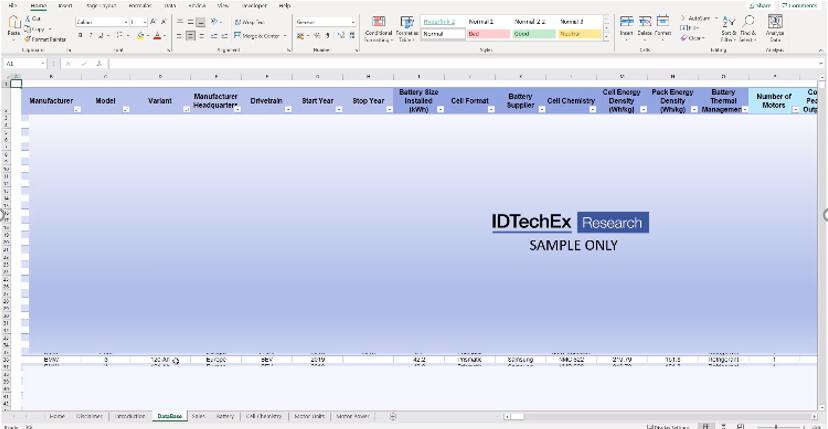Click the Accounting Number Format icon
Viewport: 828px width, 429px height.
coord(300,35)
